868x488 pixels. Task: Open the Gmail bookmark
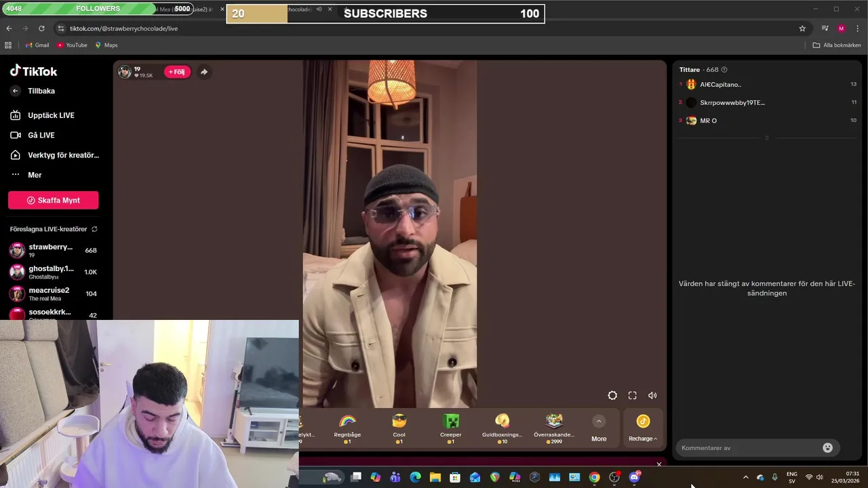click(x=37, y=45)
